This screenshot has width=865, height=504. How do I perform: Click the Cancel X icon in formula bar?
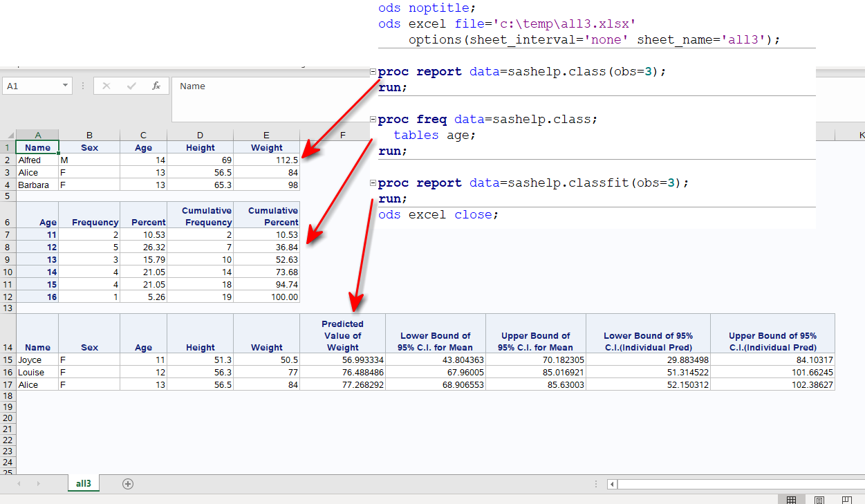106,86
